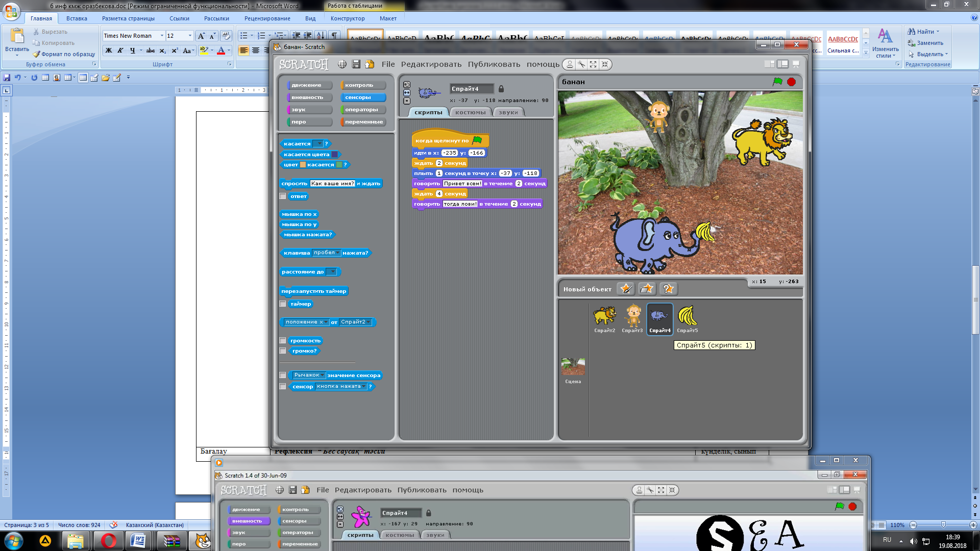Tick the checkbox beside значение сенсора block
This screenshot has width=980, height=551.
[283, 375]
